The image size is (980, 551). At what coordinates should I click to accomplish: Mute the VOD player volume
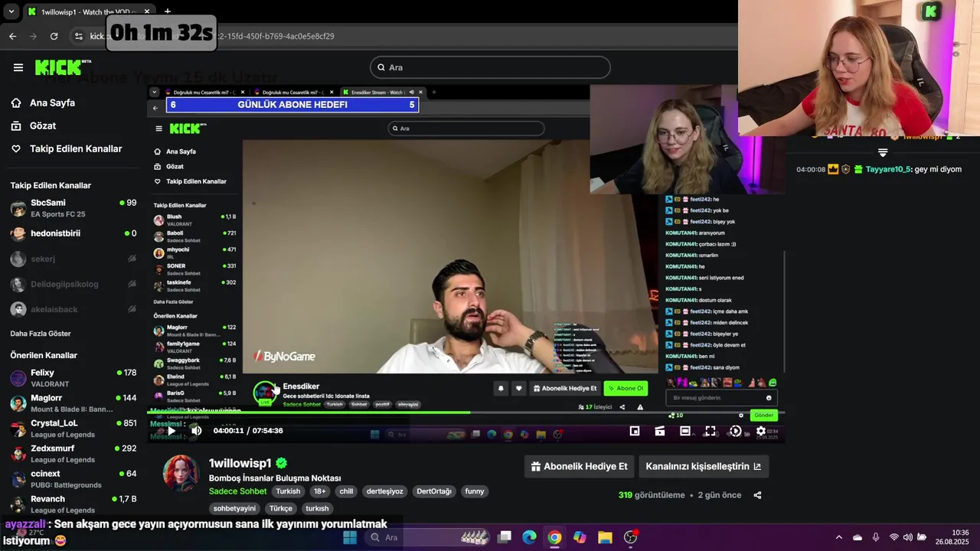[196, 431]
